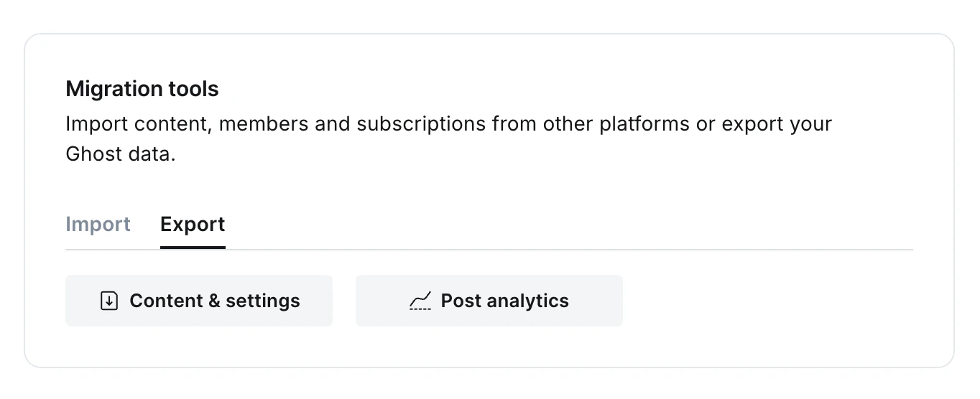Open the greyed-out Import tab

[x=98, y=225]
